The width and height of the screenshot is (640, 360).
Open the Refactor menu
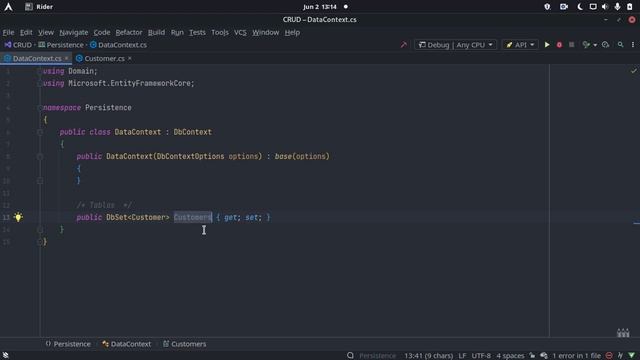pos(129,32)
